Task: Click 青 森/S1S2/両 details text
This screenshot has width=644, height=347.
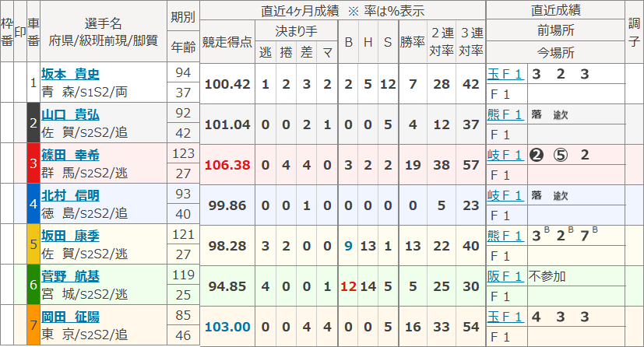Action: point(85,92)
